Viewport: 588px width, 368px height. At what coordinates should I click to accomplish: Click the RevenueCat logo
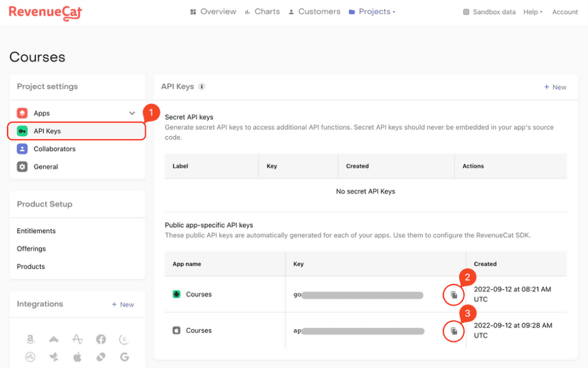coord(45,12)
